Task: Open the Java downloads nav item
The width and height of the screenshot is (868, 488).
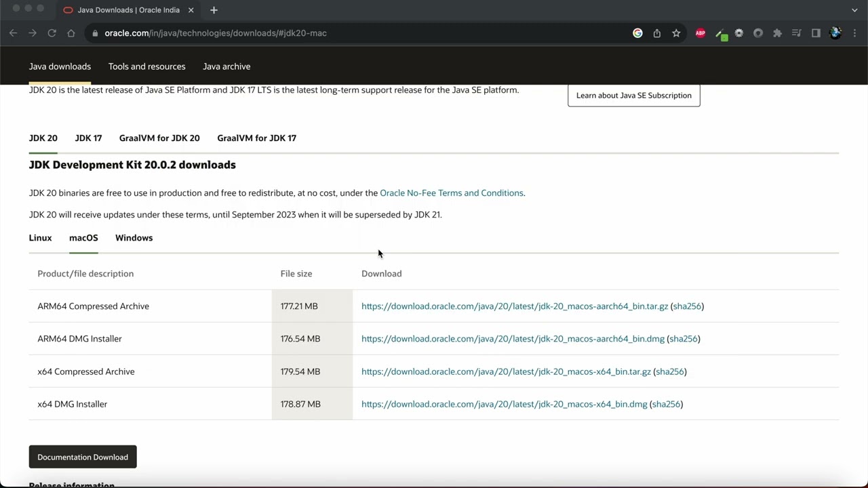Action: click(60, 66)
